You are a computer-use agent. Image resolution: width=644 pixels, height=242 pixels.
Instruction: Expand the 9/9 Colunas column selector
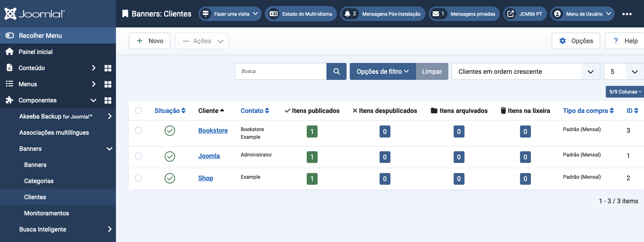[625, 92]
